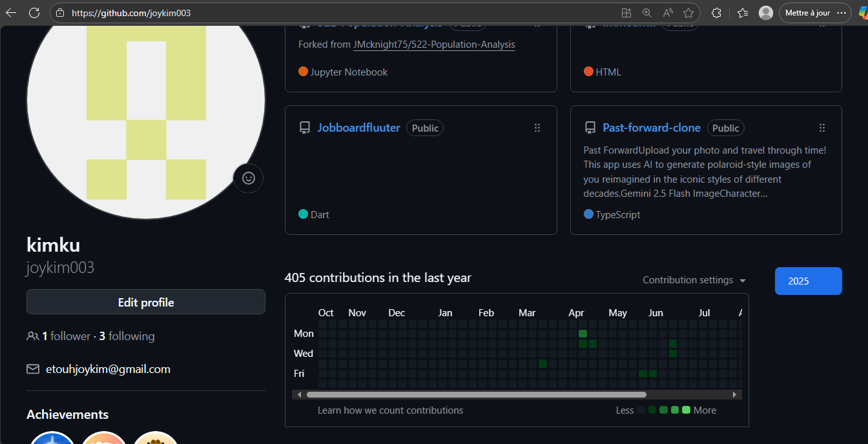Open the Jobboardfluuter repository
Screen dimensions: 868x444
(x=358, y=128)
